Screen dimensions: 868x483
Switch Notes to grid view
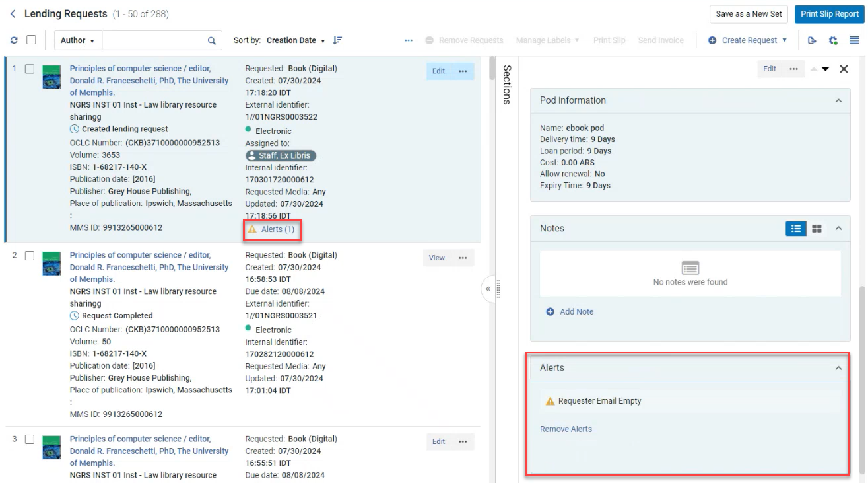[817, 229]
